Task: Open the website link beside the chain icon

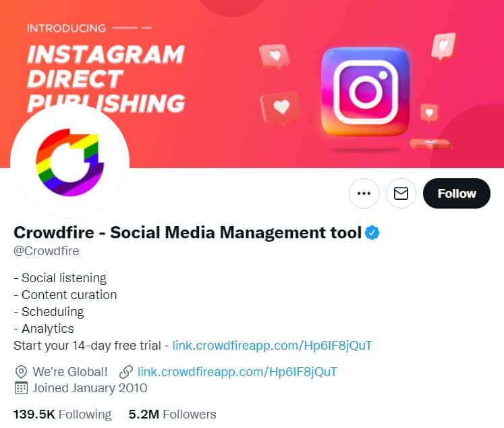Action: pyautogui.click(x=237, y=371)
